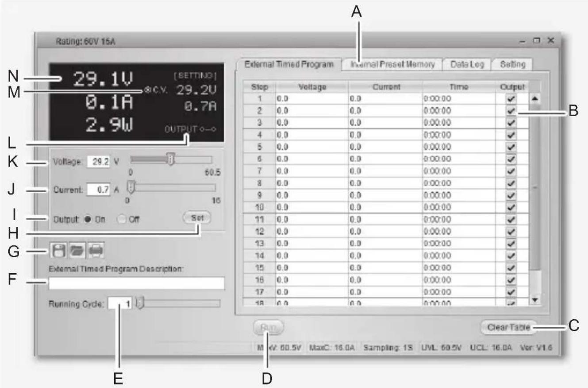Click the 0.1A current readout on display
588x388 pixels.
click(x=109, y=103)
